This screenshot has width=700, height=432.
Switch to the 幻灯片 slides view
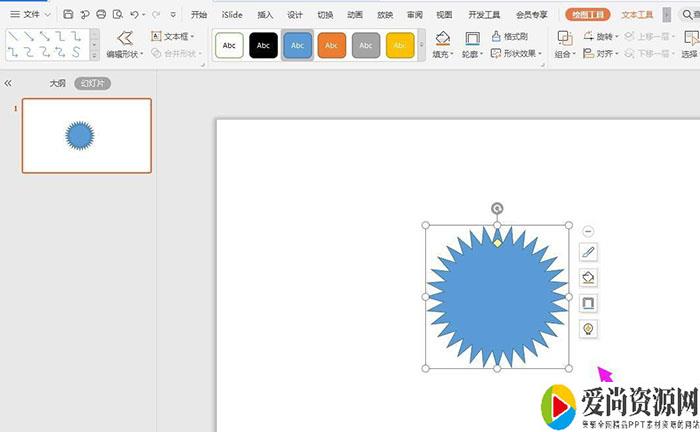click(x=92, y=83)
